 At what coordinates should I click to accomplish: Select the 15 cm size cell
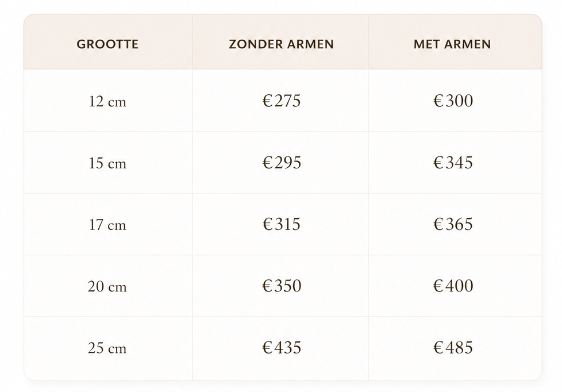tap(107, 163)
